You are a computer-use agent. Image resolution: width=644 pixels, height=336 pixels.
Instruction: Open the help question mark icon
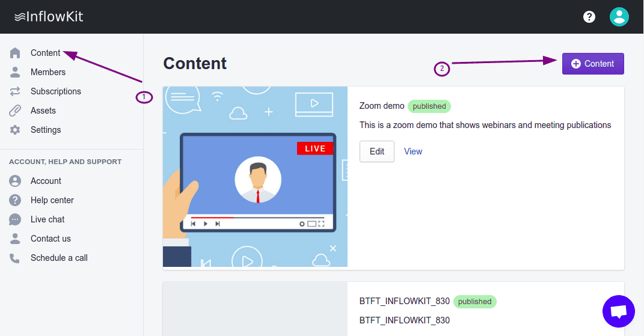[589, 17]
